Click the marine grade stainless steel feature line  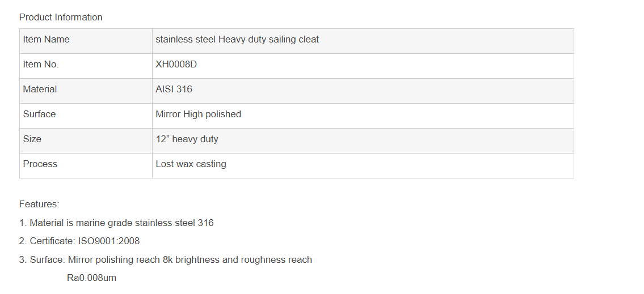pyautogui.click(x=116, y=223)
